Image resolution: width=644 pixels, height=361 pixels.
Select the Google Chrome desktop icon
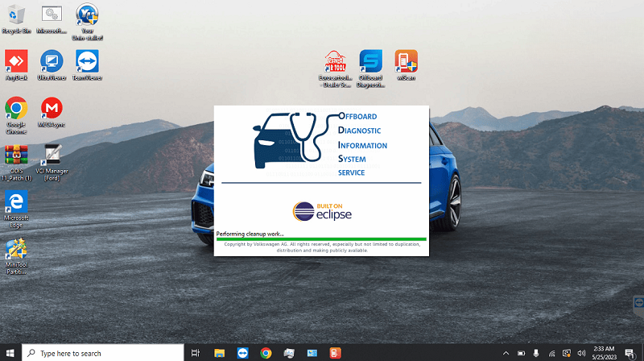tap(16, 115)
